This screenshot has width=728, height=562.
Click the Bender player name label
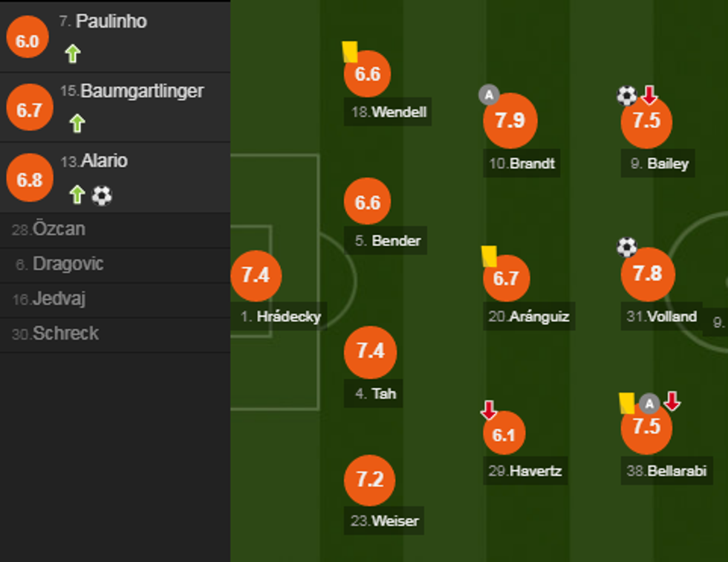(388, 241)
